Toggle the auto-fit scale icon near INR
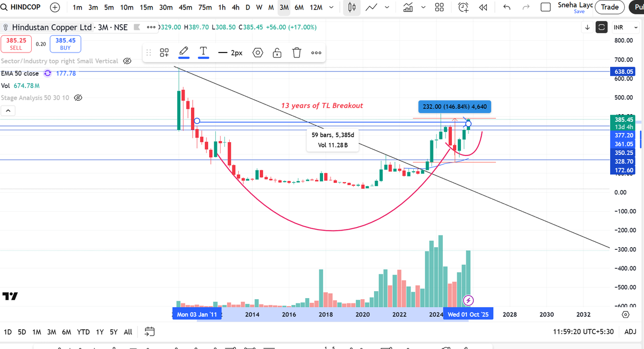The width and height of the screenshot is (644, 349). pyautogui.click(x=602, y=27)
